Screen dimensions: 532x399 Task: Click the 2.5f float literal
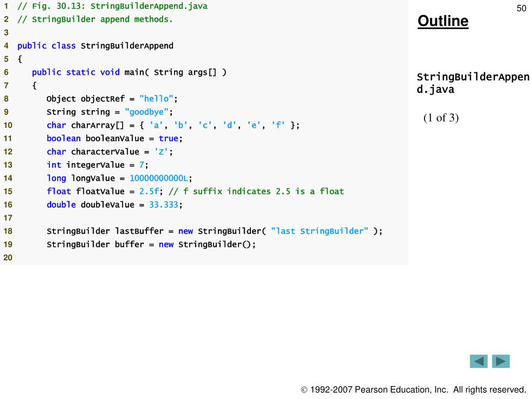click(149, 191)
